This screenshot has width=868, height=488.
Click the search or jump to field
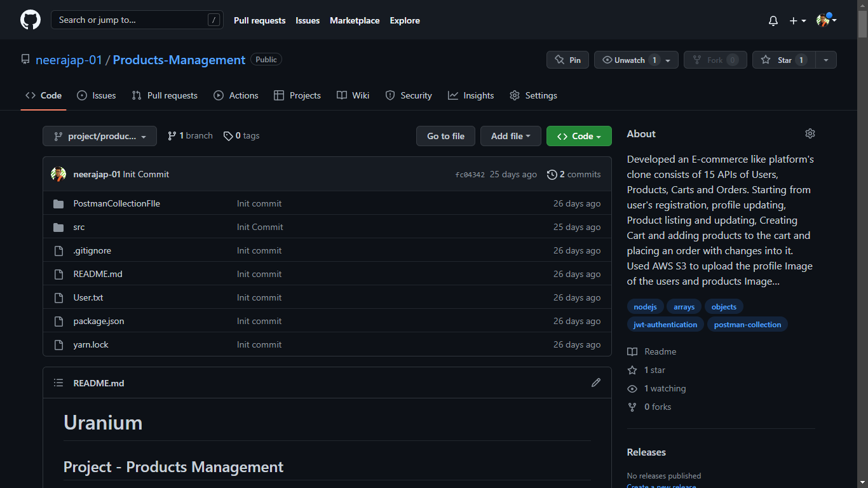tap(137, 20)
